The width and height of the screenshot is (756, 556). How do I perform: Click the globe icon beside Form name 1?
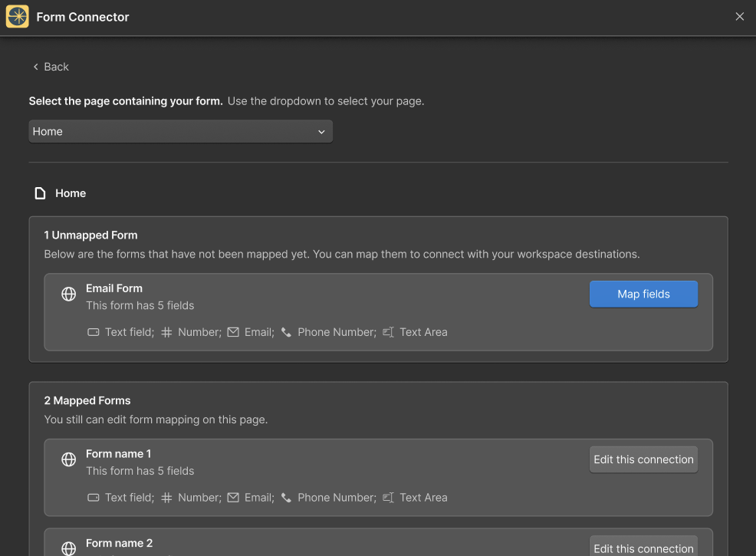[69, 459]
